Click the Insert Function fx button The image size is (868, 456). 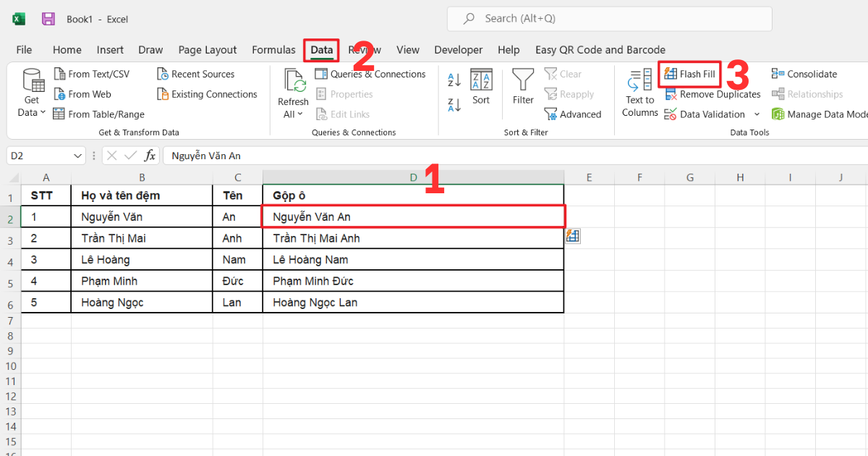(x=150, y=156)
